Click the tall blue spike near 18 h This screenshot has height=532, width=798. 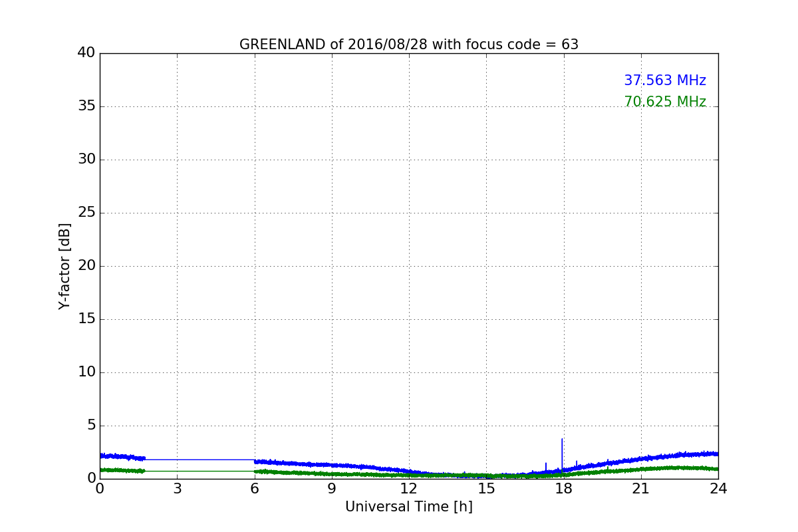click(562, 454)
